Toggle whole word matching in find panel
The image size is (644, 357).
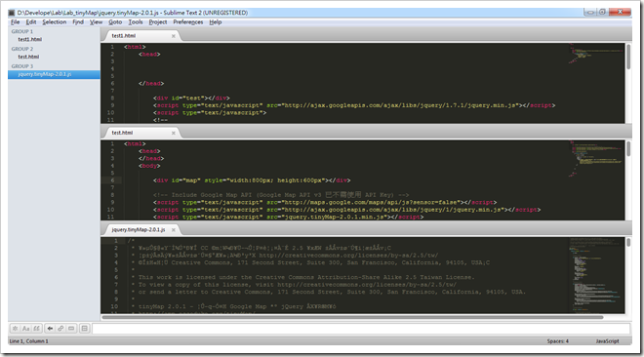[36, 329]
